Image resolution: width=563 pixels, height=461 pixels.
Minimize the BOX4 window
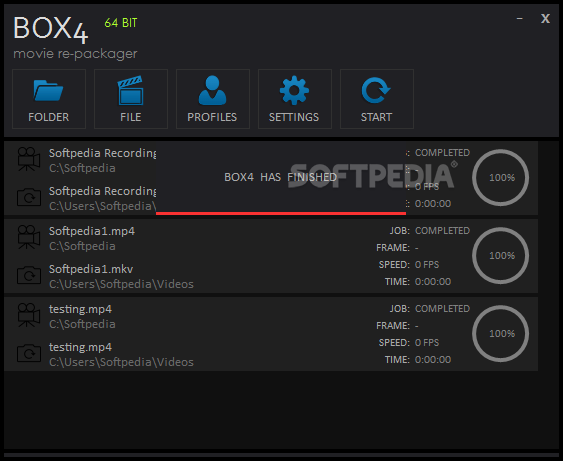click(520, 18)
